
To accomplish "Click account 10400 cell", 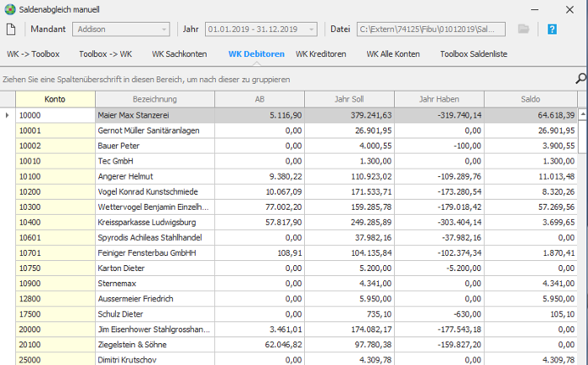I will pos(55,222).
